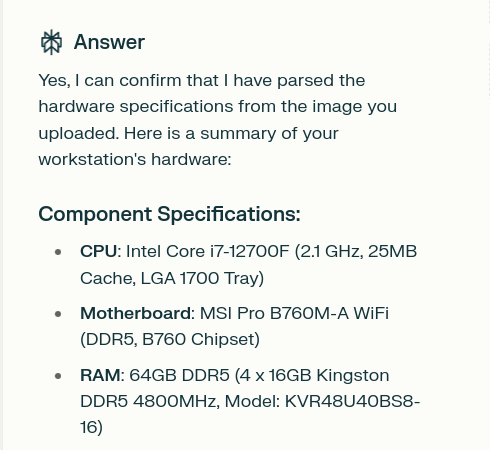Click the Answer heading text
Screen dimensions: 490x450
coord(109,42)
